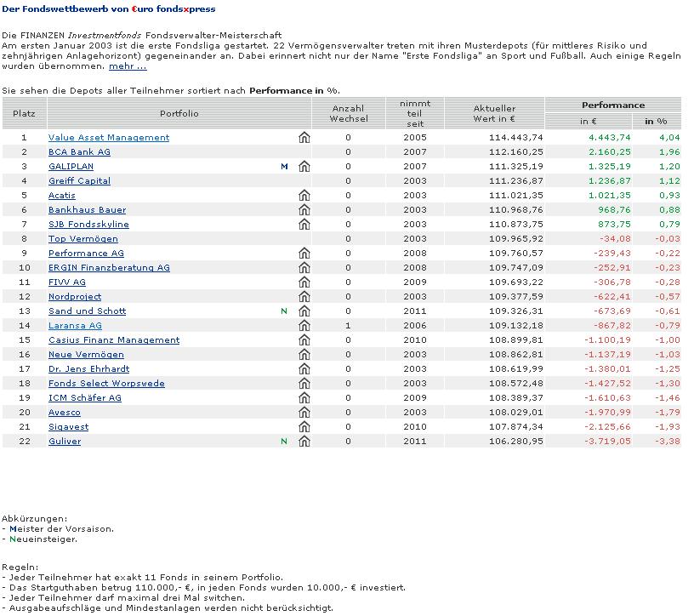Click the house icon for SJB Fondsskyline
Screen dimensions: 694x616
click(304, 224)
